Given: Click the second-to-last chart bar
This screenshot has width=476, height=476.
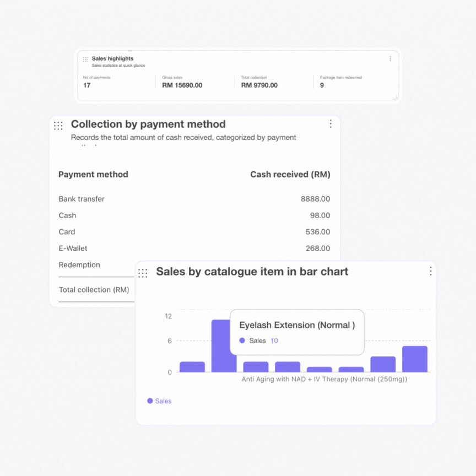Looking at the screenshot, I should (383, 364).
